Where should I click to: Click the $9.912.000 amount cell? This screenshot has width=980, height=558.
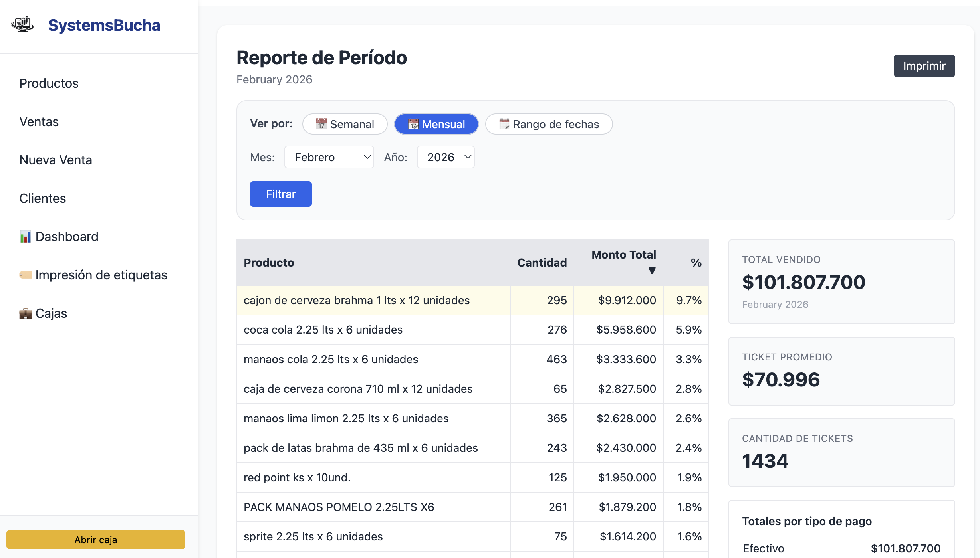point(619,300)
